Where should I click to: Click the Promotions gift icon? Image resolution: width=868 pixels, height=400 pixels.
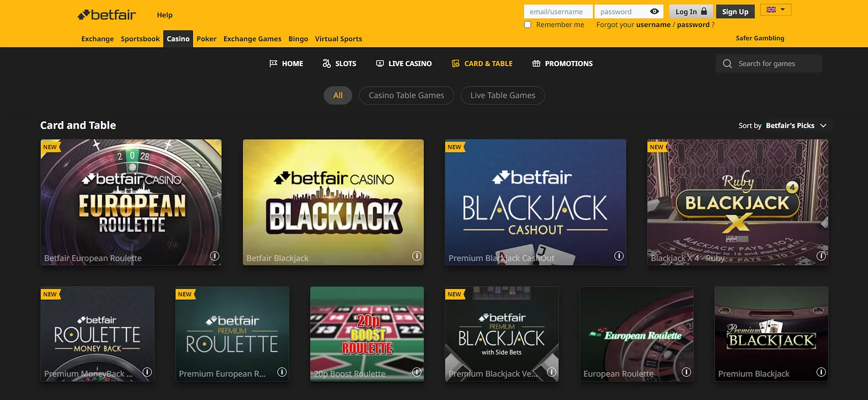tap(536, 64)
